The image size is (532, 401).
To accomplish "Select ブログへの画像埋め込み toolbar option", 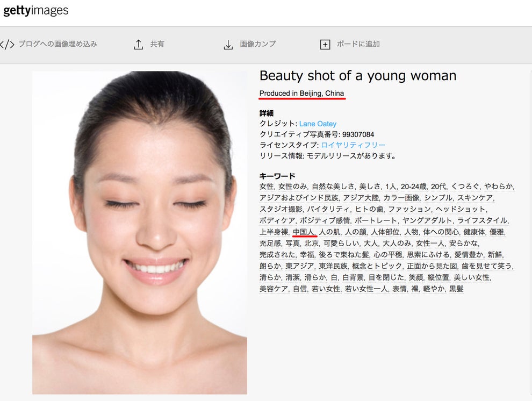I will (57, 44).
